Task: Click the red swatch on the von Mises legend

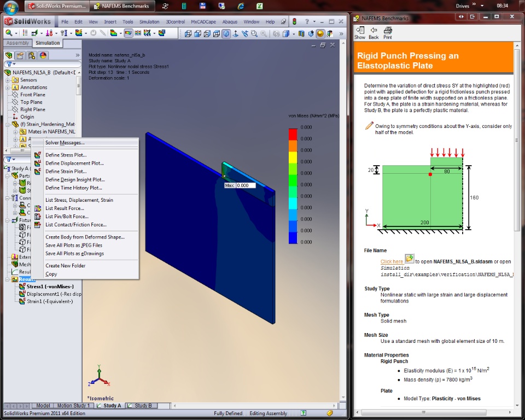Action: [x=293, y=135]
